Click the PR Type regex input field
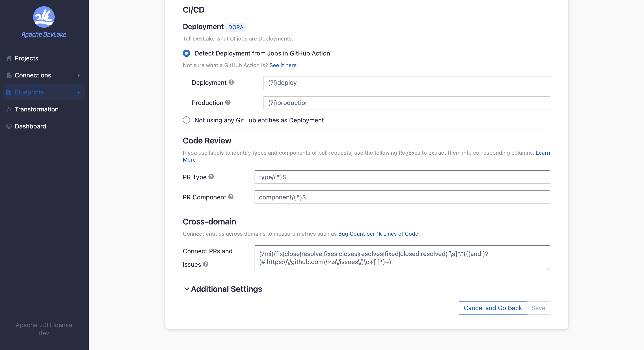The height and width of the screenshot is (350, 644). 402,177
